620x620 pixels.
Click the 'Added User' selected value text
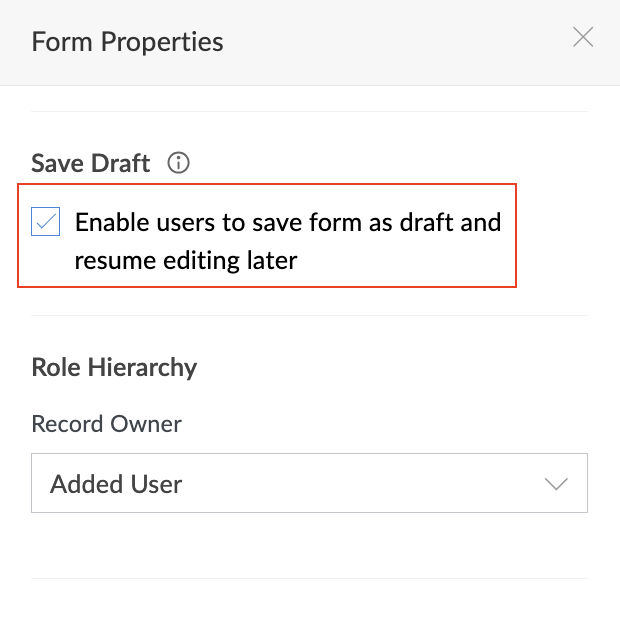[x=116, y=484]
